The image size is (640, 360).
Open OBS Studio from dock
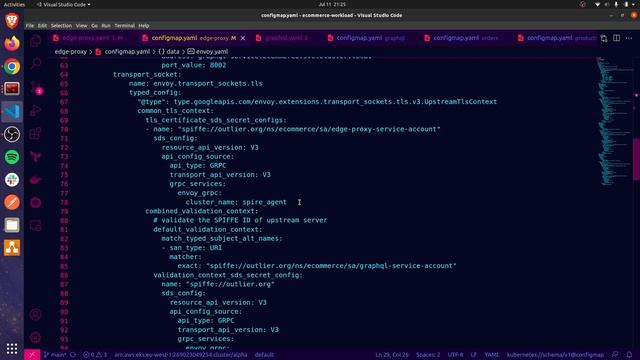pos(12,134)
